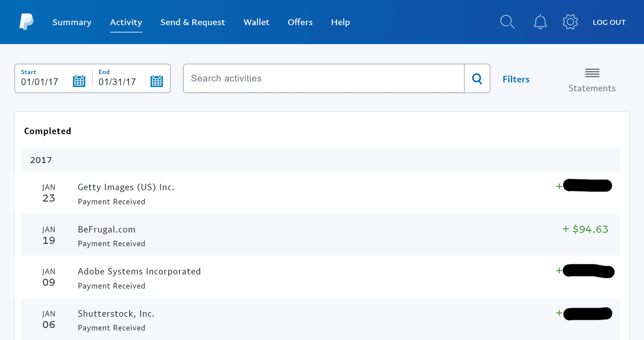Click LOG OUT
This screenshot has height=340, width=644.
pos(609,22)
